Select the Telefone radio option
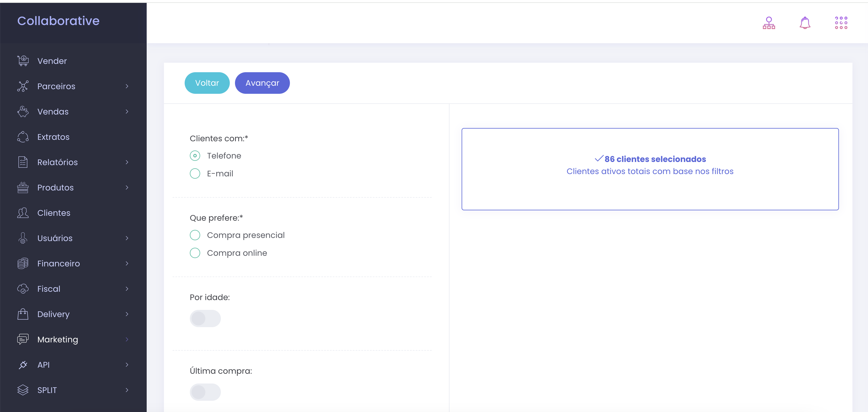Viewport: 868px width, 412px height. tap(195, 156)
